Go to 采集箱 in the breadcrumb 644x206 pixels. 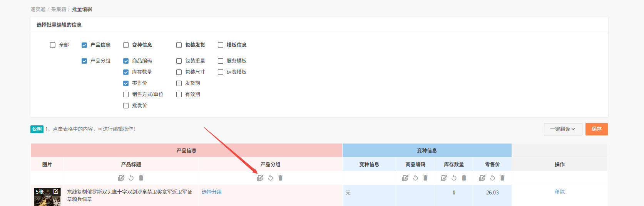click(59, 9)
